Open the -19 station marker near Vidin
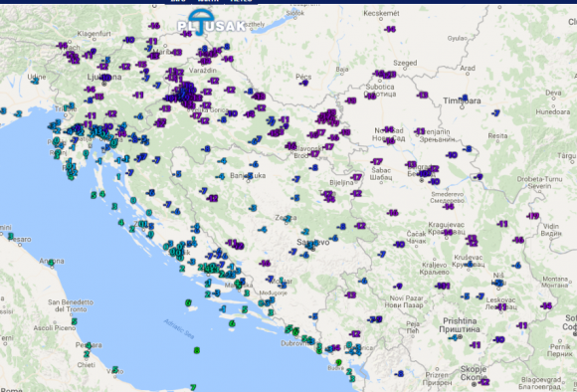Viewport: 577px width, 392px height. [532, 216]
